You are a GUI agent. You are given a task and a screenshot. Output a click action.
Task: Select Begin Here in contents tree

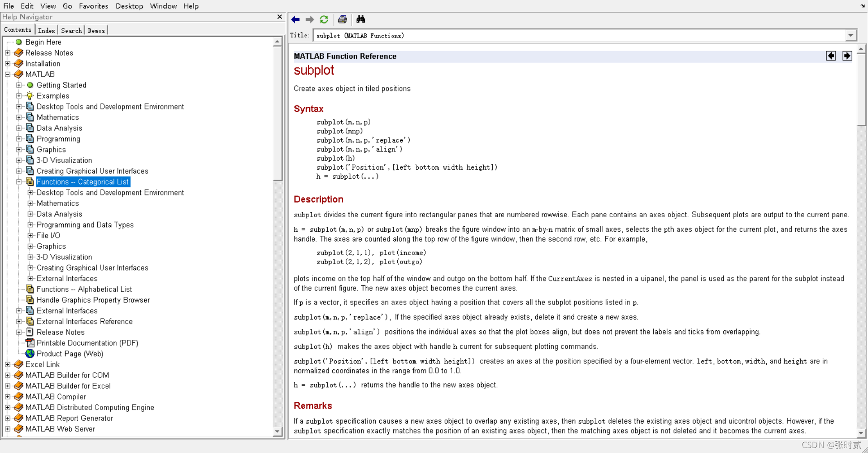43,42
